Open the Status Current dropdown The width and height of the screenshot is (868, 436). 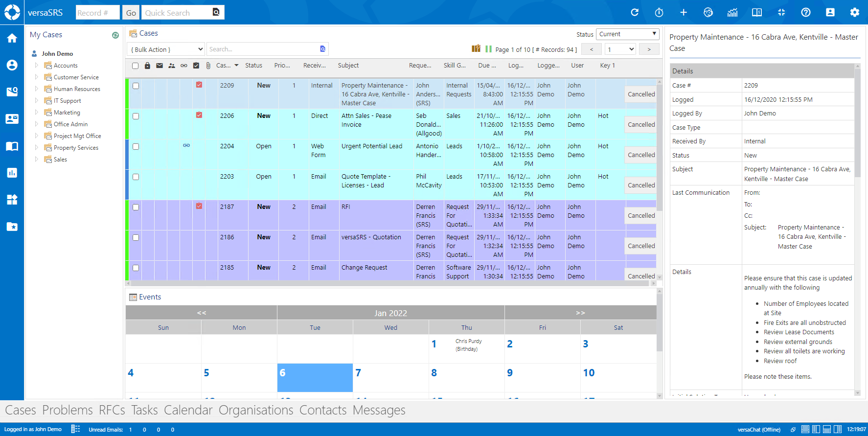(627, 34)
